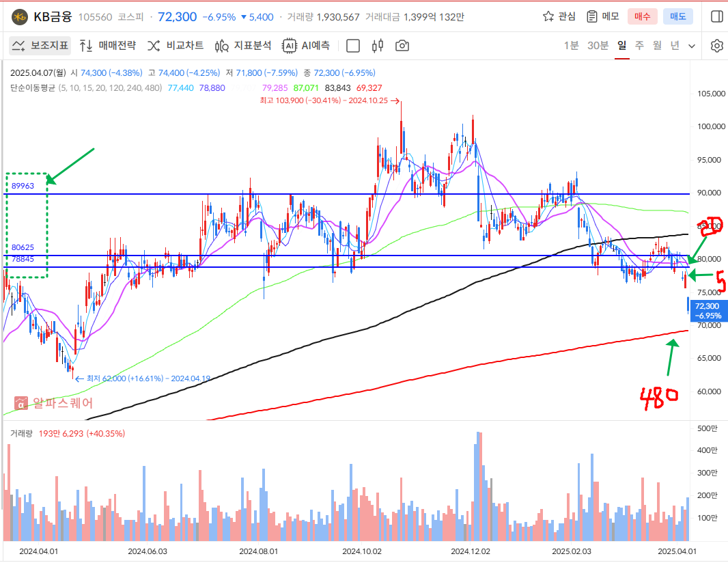
Task: Click the stock code 105560
Action: click(x=95, y=17)
